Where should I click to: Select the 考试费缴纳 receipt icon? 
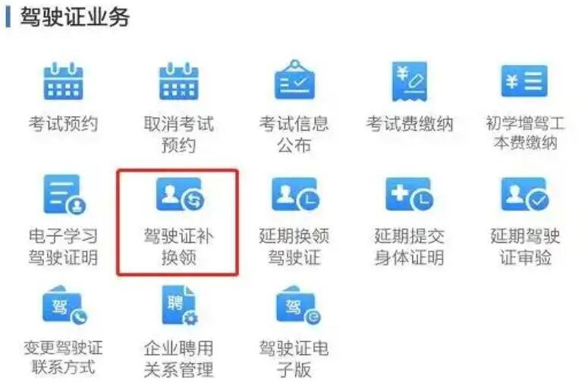click(410, 81)
